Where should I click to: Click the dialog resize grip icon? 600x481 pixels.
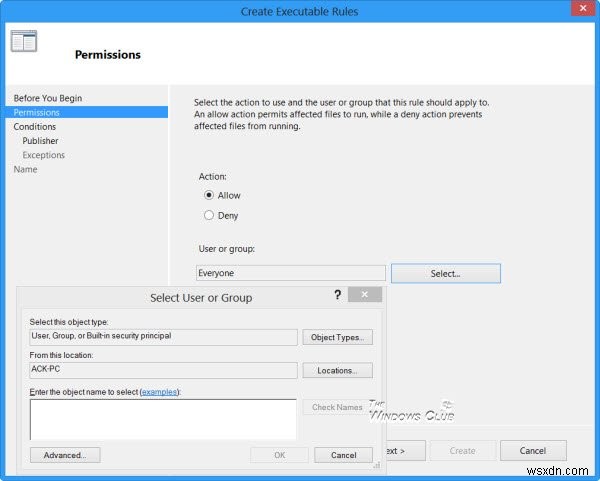click(377, 465)
